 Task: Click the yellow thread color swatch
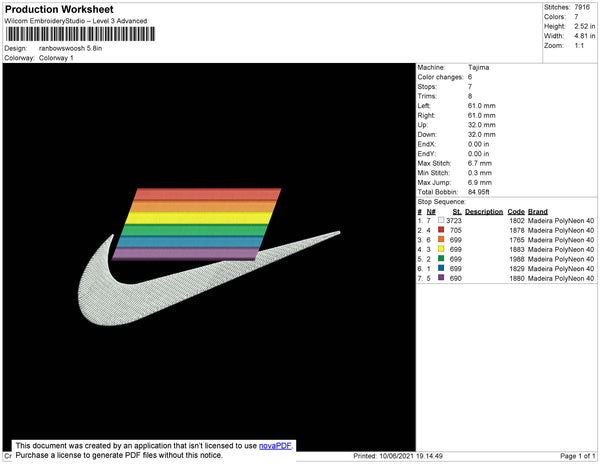pos(441,249)
